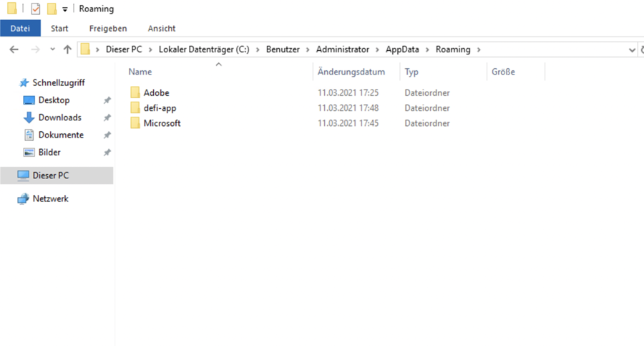
Task: Select Downloads in Schnellzugriff sidebar
Action: pos(59,117)
